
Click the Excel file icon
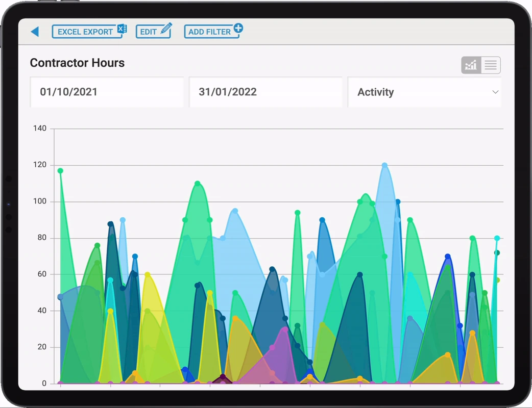[x=122, y=29]
